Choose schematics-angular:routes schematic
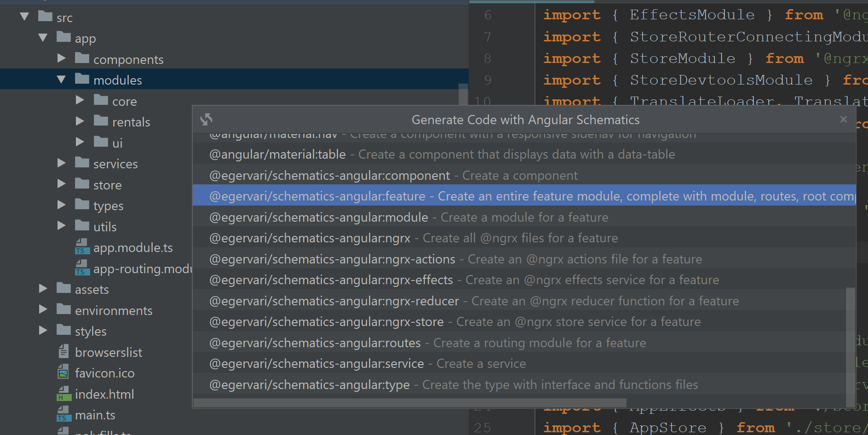 point(519,343)
